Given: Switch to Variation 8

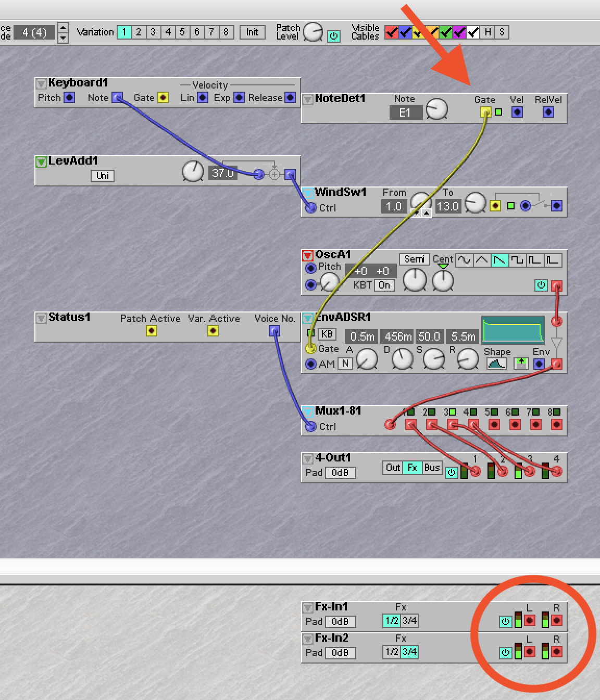Looking at the screenshot, I should point(226,32).
